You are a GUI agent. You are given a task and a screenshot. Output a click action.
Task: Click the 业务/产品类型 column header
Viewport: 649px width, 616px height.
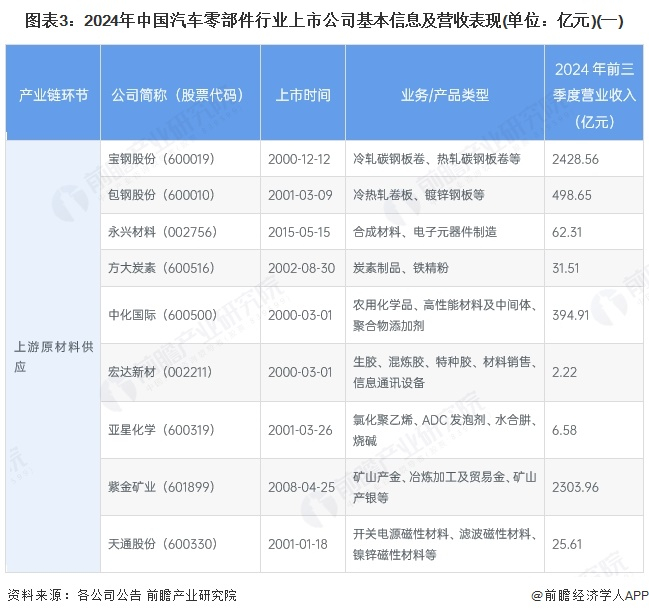pyautogui.click(x=445, y=95)
